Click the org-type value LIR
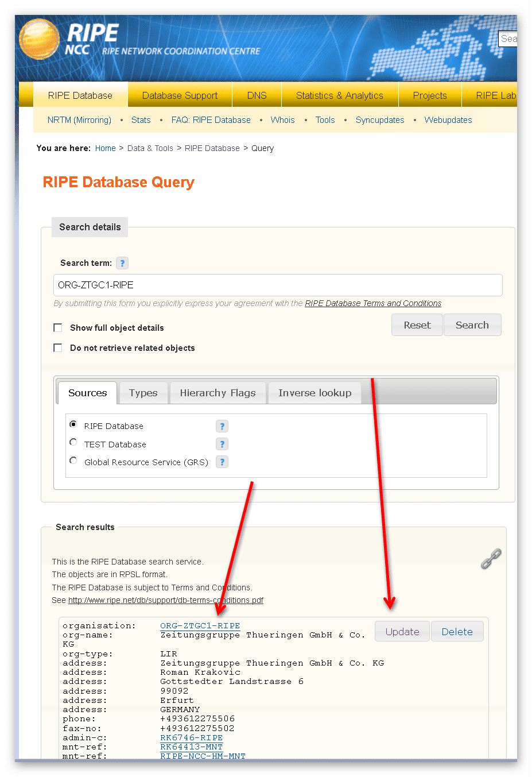This screenshot has width=532, height=777. [169, 654]
